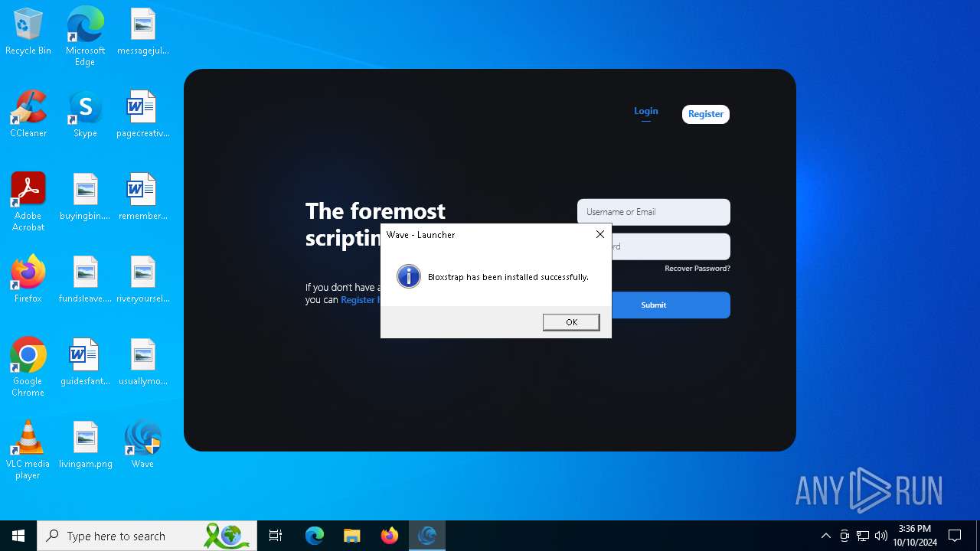Open Firefox from the taskbar
This screenshot has height=551, width=980.
pyautogui.click(x=390, y=536)
